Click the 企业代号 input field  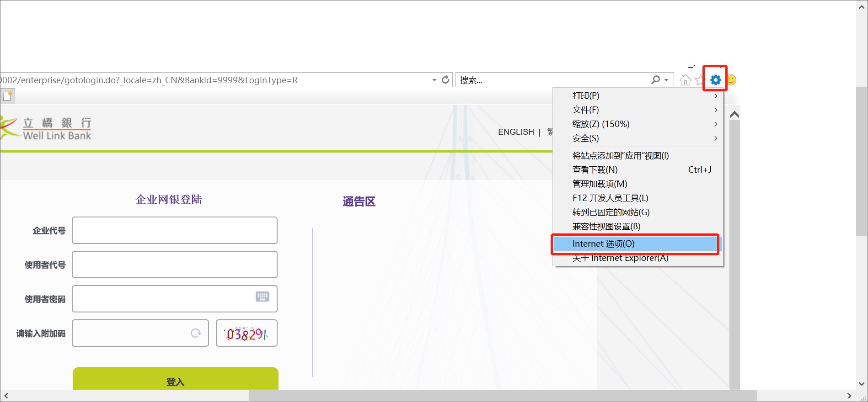(x=174, y=230)
